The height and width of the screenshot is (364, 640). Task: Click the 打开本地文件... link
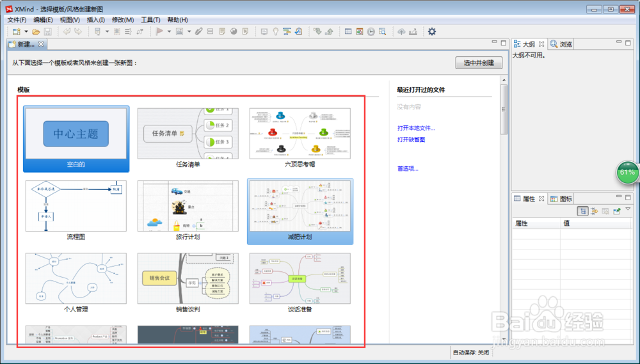pos(417,128)
